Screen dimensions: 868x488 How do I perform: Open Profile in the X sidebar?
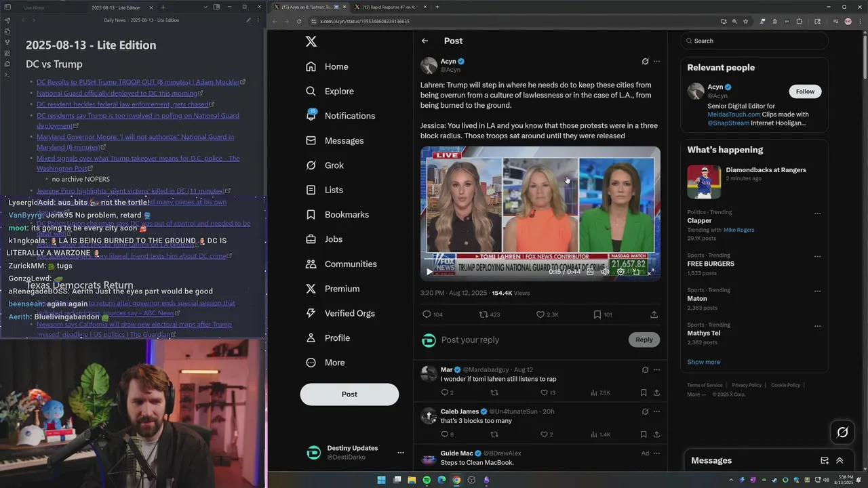[x=328, y=338]
